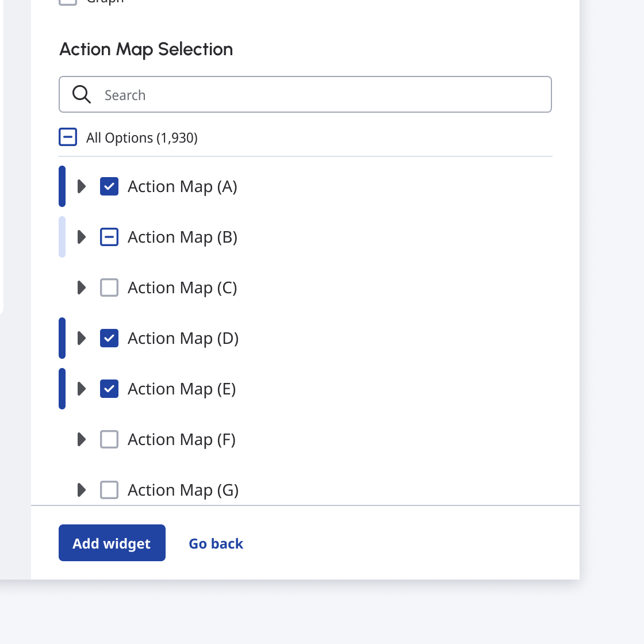Viewport: 644px width, 644px height.
Task: Expand the Action Map (A) arrow
Action: coord(82,186)
